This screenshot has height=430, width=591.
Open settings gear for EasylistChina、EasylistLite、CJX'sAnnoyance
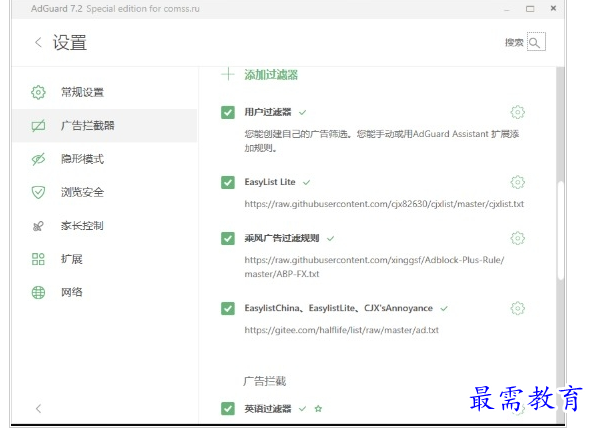[518, 308]
